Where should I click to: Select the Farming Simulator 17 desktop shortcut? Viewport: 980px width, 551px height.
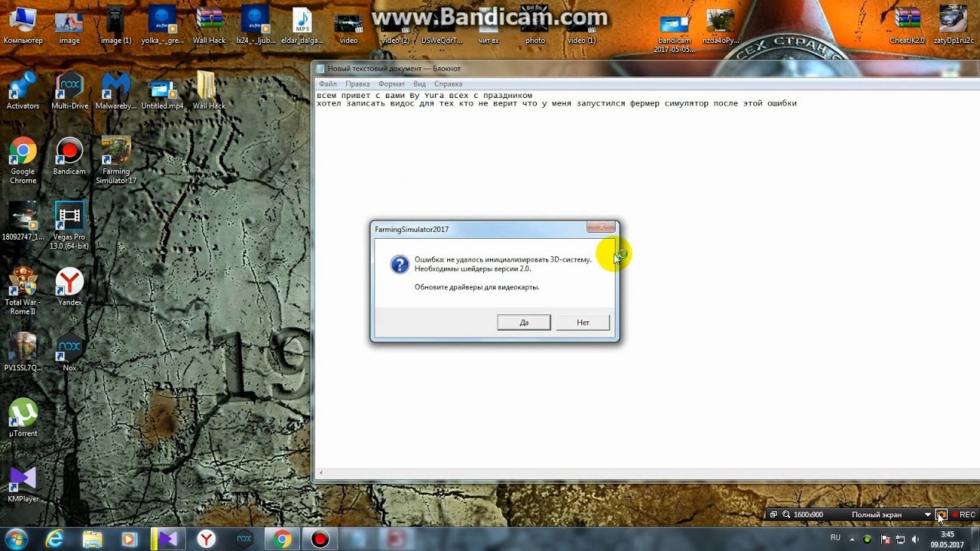[116, 161]
